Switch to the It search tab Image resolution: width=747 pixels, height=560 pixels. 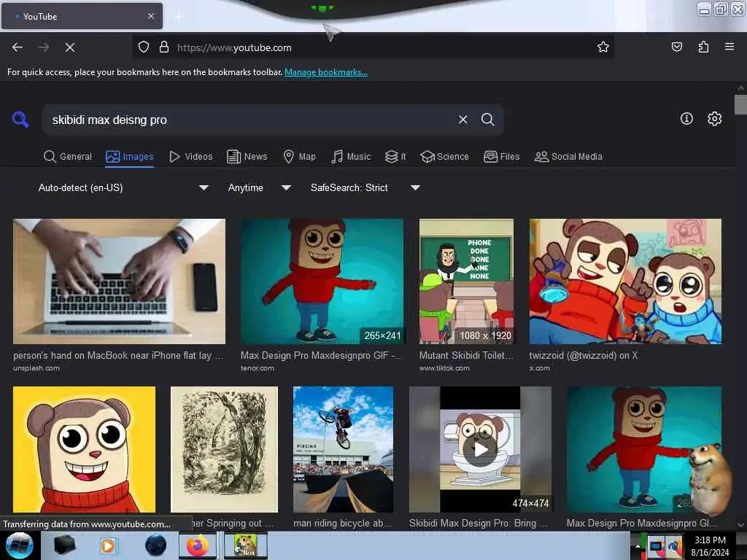pyautogui.click(x=395, y=157)
